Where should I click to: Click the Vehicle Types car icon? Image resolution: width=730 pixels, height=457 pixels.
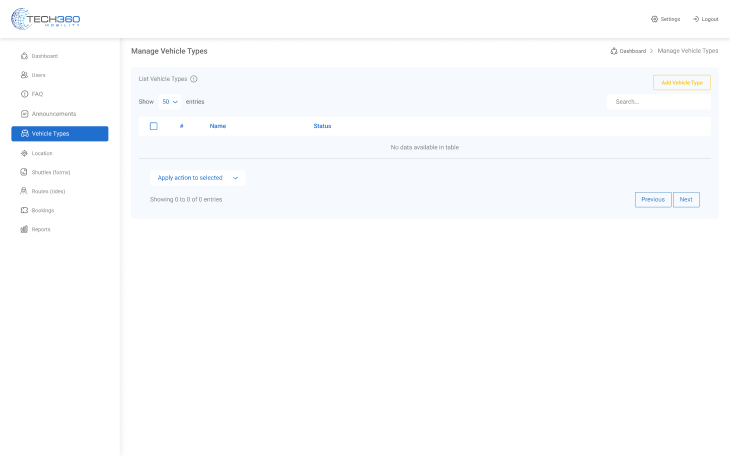click(25, 134)
